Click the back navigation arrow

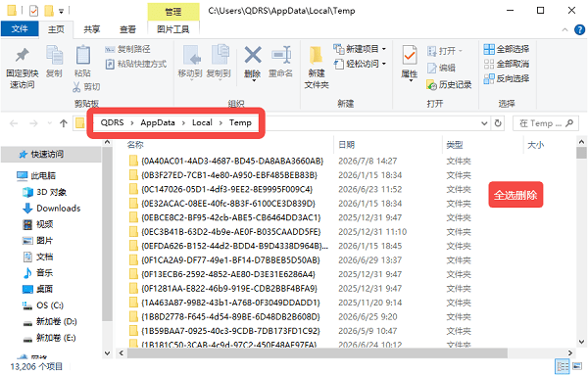tap(14, 123)
